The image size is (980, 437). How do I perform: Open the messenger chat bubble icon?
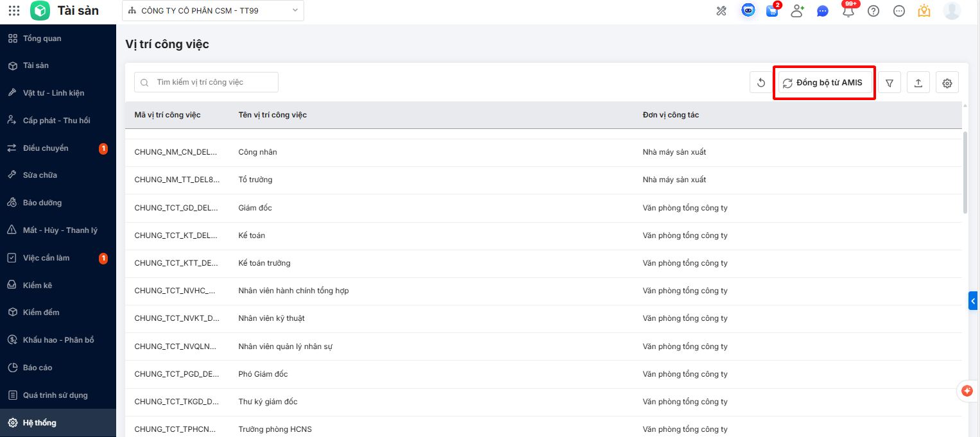823,11
